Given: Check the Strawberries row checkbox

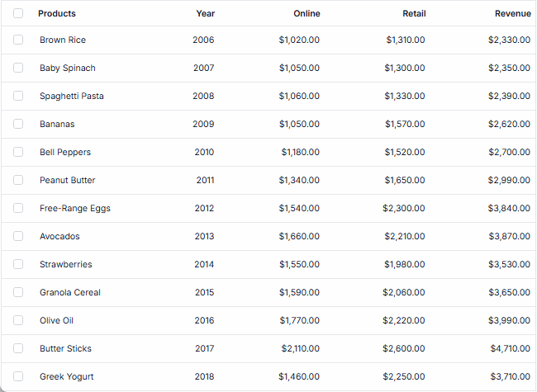Looking at the screenshot, I should pyautogui.click(x=18, y=264).
